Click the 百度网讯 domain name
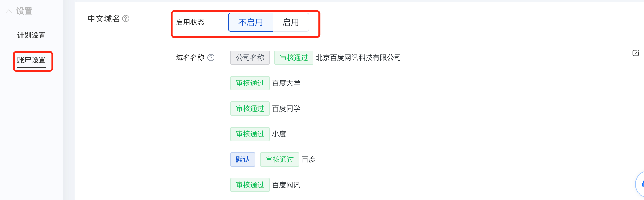This screenshot has height=200, width=644. point(286,185)
